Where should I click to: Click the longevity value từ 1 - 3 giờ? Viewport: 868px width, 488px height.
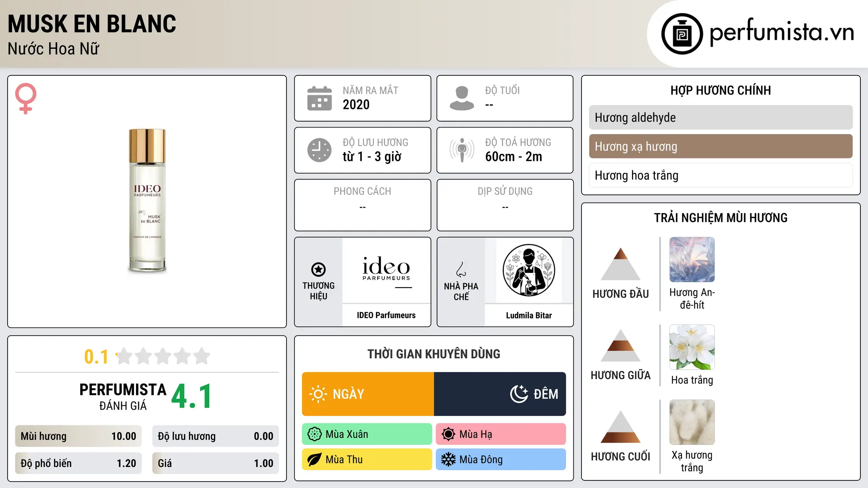click(372, 157)
